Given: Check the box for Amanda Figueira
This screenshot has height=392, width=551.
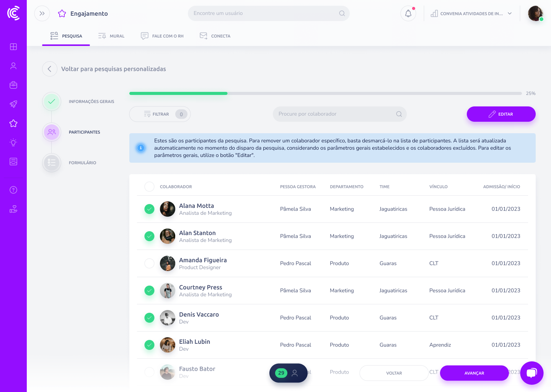Looking at the screenshot, I should tap(149, 263).
